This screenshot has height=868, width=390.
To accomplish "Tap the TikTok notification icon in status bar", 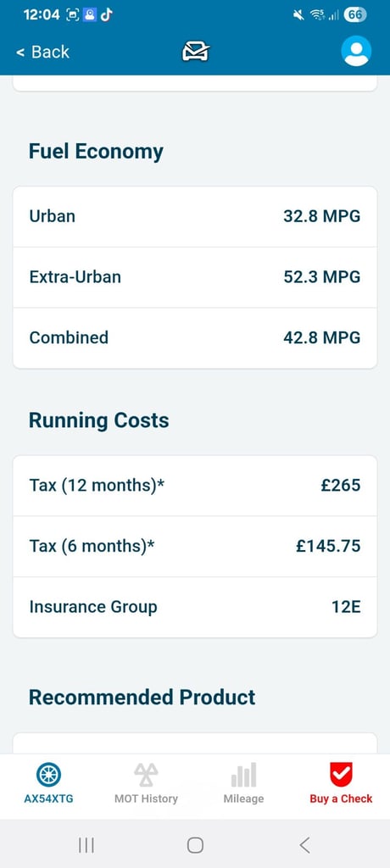I will tap(106, 15).
